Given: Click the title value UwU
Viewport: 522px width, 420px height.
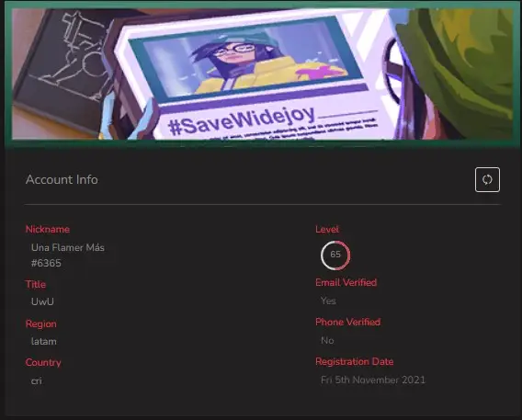Looking at the screenshot, I should pyautogui.click(x=42, y=301).
